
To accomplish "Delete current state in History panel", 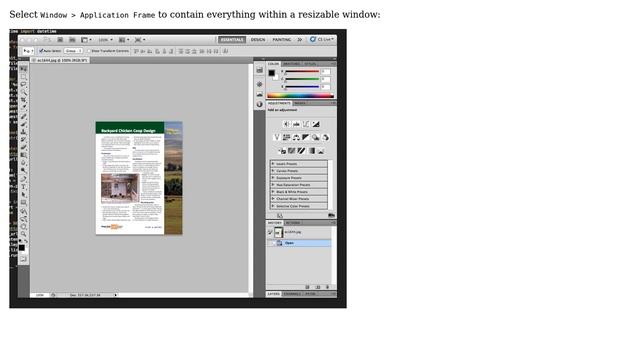I will (x=327, y=287).
